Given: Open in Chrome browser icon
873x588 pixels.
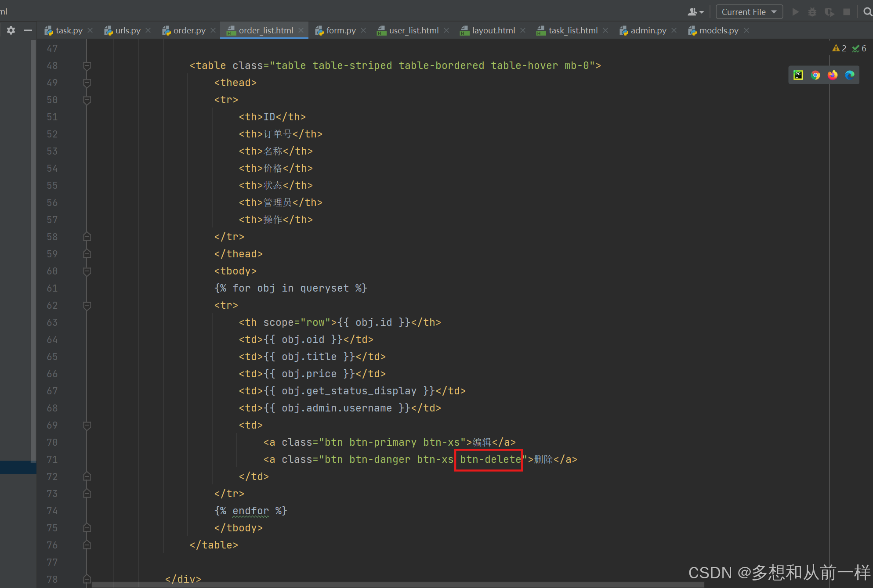Looking at the screenshot, I should coord(815,75).
